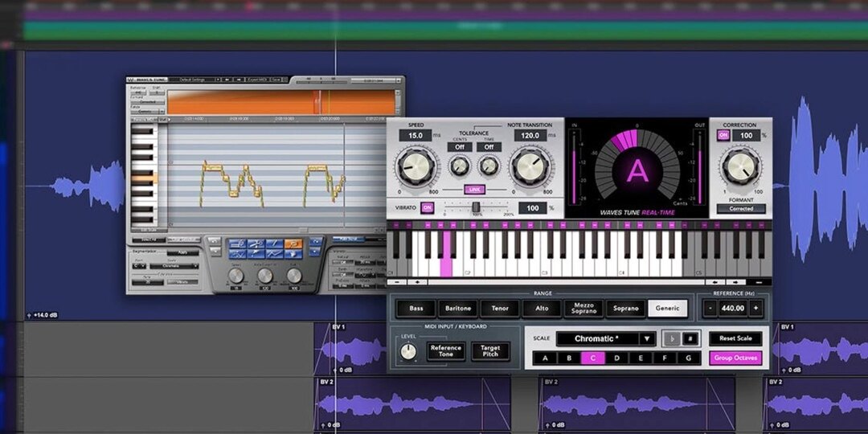Select the Generic range option
868x434 pixels.
point(668,309)
